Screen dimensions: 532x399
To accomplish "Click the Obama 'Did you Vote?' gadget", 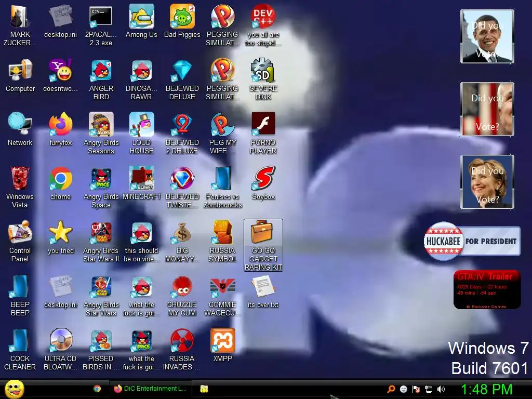I will (487, 36).
